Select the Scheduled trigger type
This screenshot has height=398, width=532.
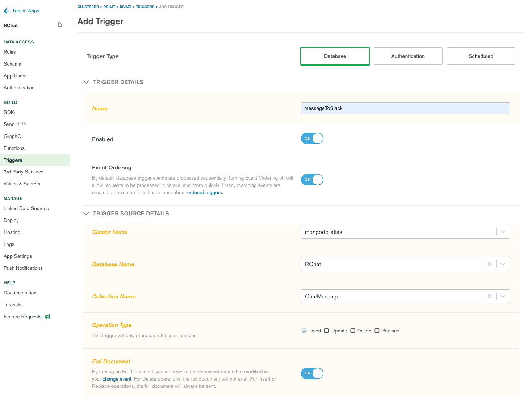481,56
